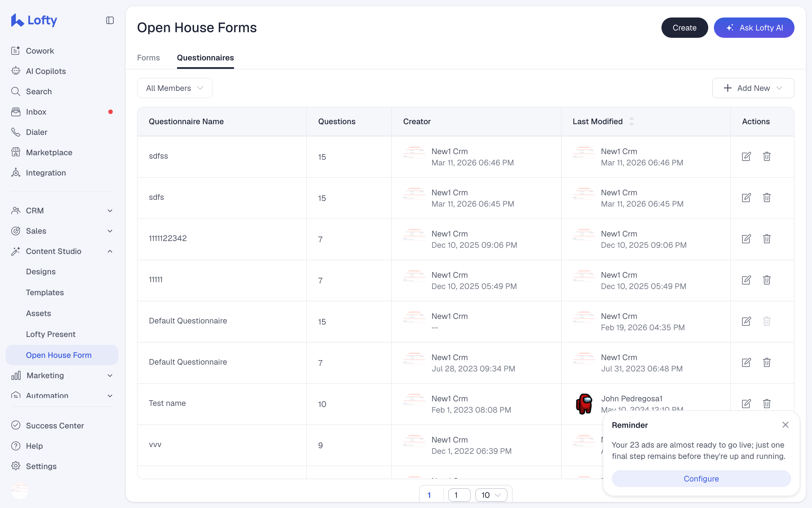Screen dimensions: 812x508
Task: Delete the sdfs questionnaire
Action: [767, 198]
